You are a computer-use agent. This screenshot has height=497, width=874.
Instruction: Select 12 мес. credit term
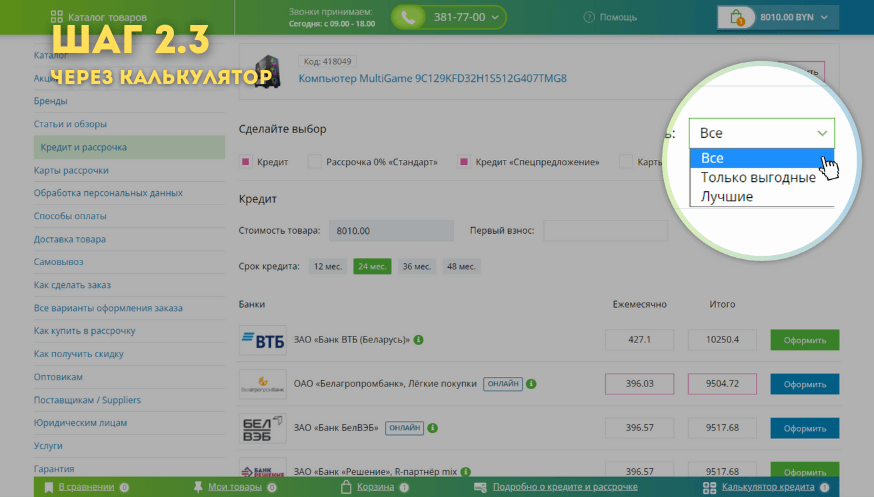coord(327,266)
